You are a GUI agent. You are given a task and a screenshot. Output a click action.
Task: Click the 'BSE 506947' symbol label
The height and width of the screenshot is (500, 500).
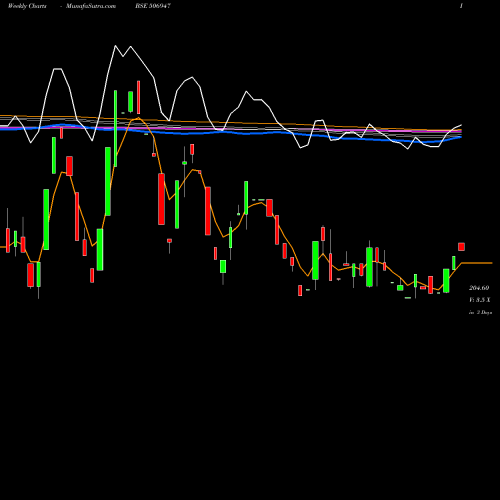tap(153, 6)
